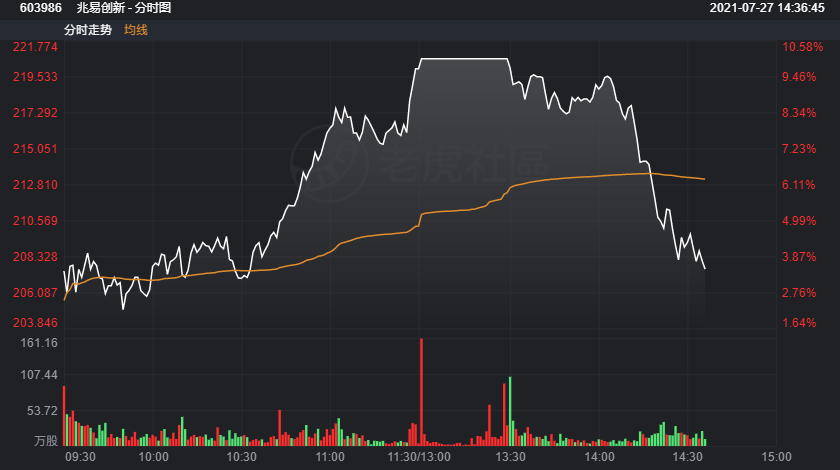Click time axis label 10:00
Screen dimensions: 840x470
[x=153, y=457]
